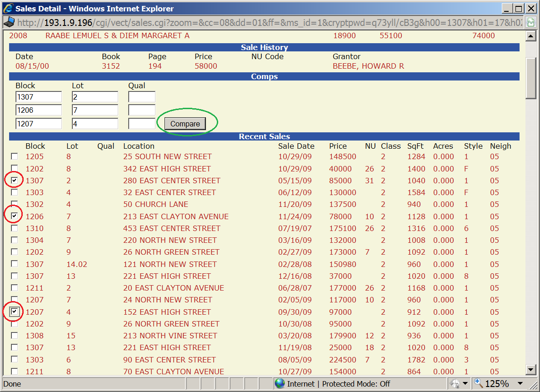Click the Sale History section header

(x=264, y=47)
